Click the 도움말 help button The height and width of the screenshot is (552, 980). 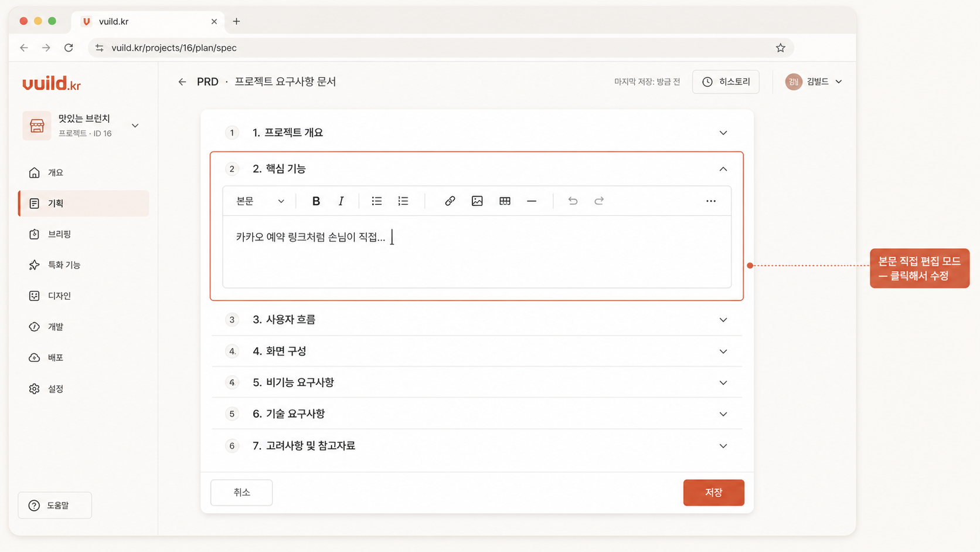[55, 505]
